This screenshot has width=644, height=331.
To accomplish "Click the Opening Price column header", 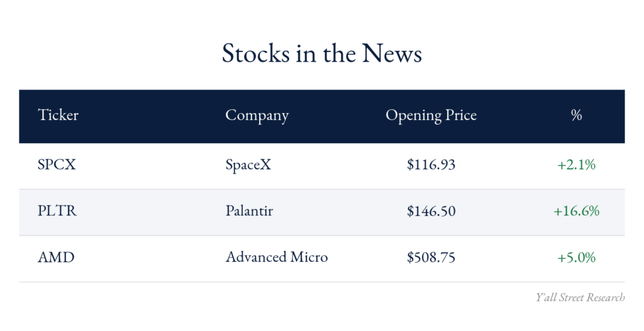I will [x=431, y=116].
